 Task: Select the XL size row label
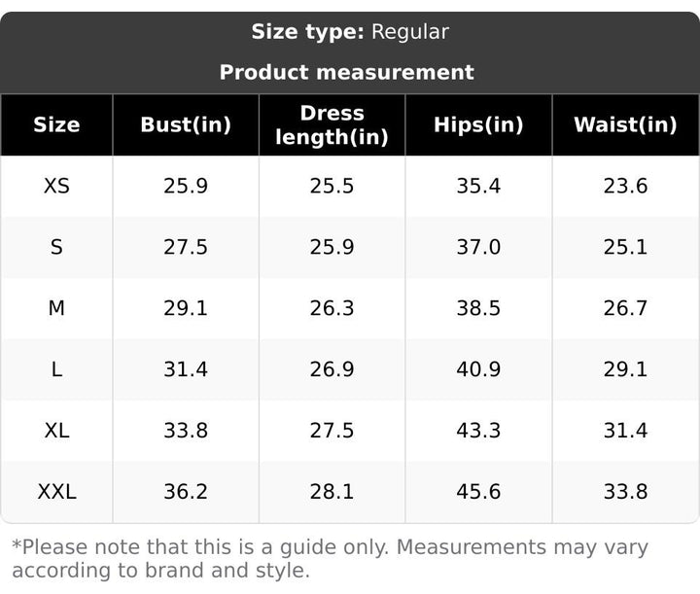pos(56,431)
